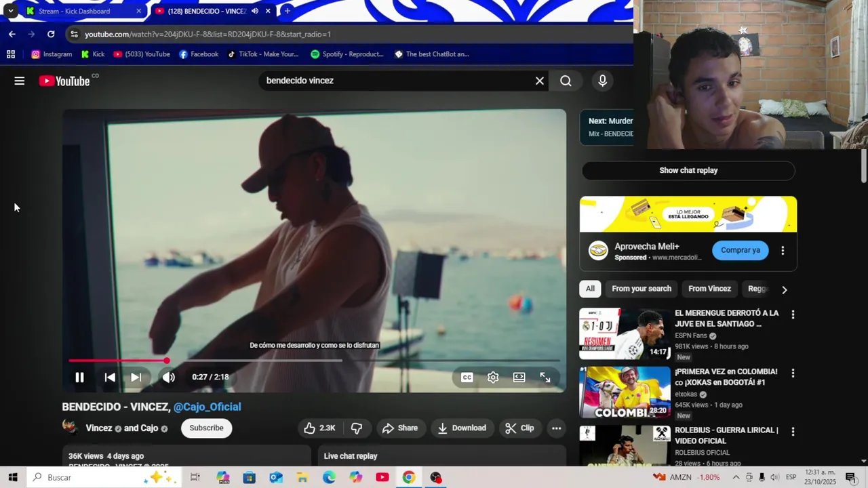Mute the Bendecido tab via speaker icon
This screenshot has width=868, height=488.
[254, 11]
